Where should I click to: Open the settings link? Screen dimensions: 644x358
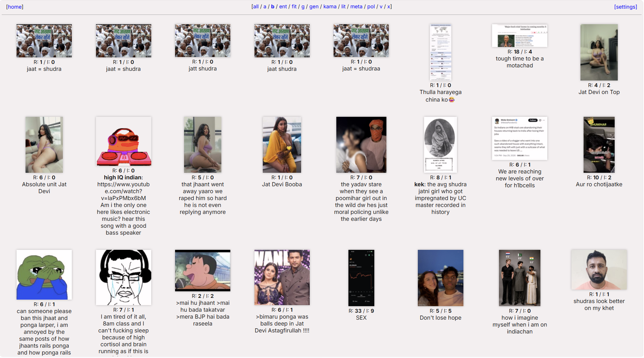point(625,7)
